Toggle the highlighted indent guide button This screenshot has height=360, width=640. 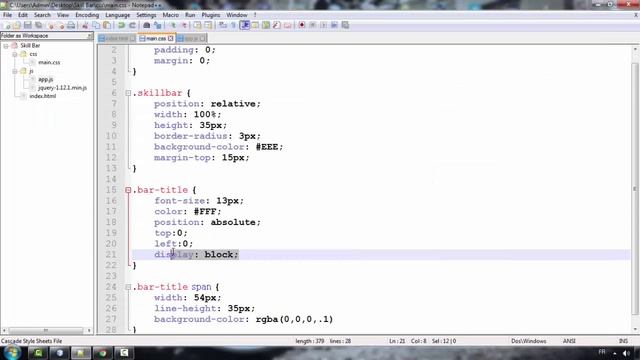pyautogui.click(x=245, y=25)
